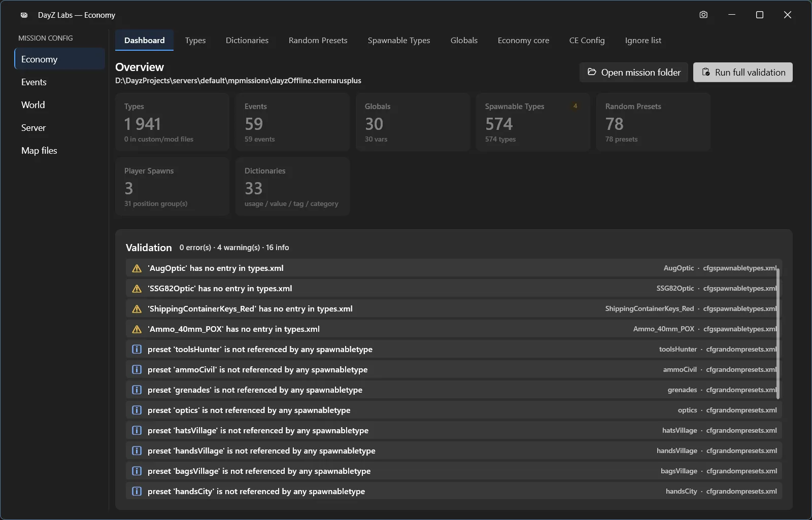Click the Open mission folder button
Image resolution: width=812 pixels, height=520 pixels.
[x=634, y=72]
